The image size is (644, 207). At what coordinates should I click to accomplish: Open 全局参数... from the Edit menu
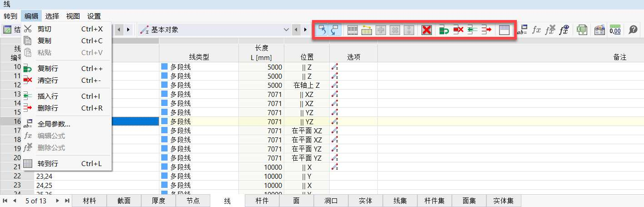point(66,124)
